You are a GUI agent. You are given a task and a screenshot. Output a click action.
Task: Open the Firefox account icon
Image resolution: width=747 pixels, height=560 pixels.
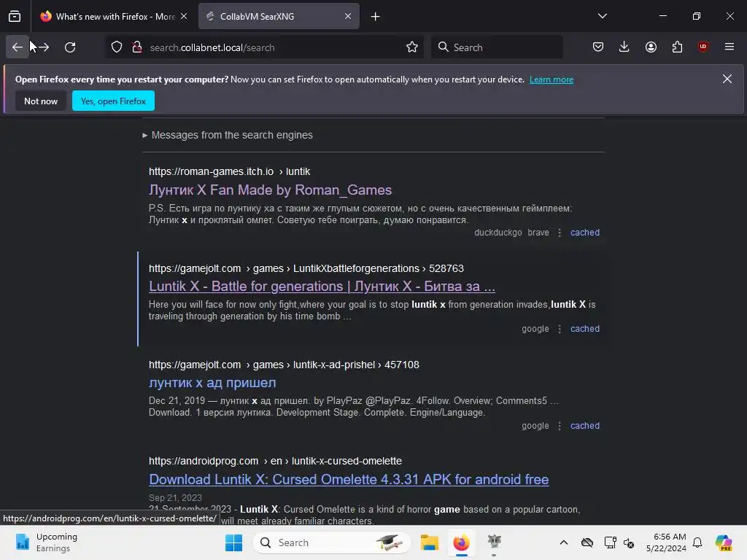click(x=651, y=47)
